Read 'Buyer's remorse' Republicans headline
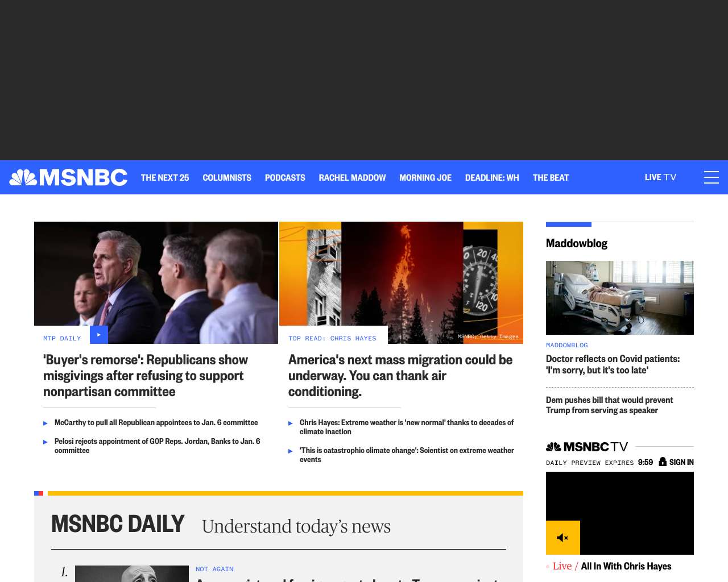 click(146, 376)
